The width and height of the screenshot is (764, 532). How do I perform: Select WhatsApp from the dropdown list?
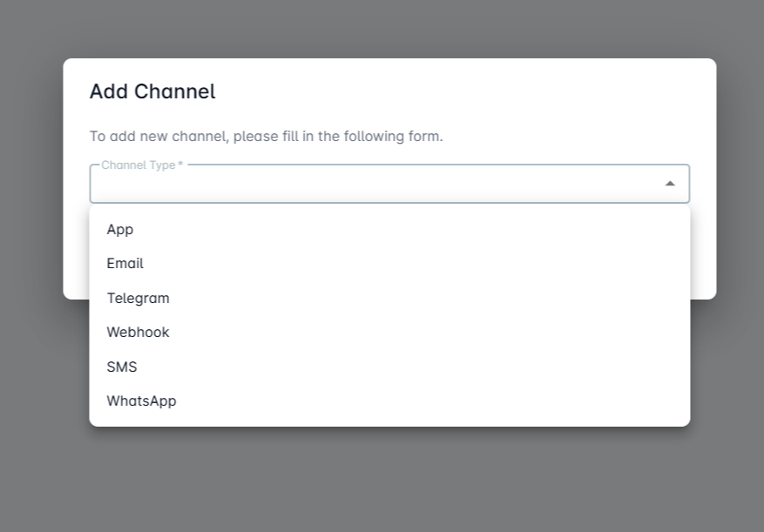(x=141, y=401)
